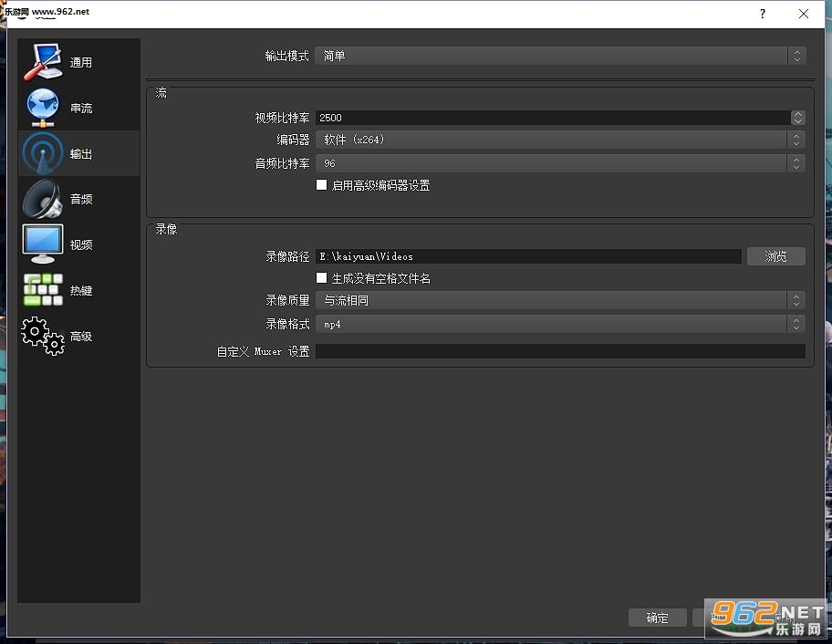Image resolution: width=832 pixels, height=644 pixels.
Task: Click the 自定义 Muxer 设置 input field
Action: [x=560, y=350]
